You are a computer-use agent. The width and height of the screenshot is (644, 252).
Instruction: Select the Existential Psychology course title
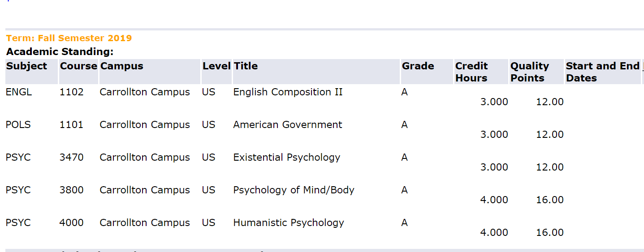(x=287, y=158)
